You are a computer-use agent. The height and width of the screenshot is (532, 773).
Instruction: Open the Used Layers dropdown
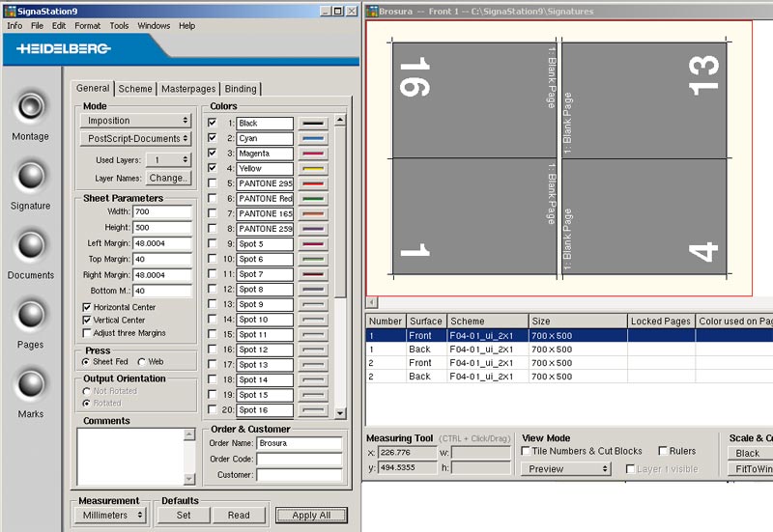tap(168, 159)
